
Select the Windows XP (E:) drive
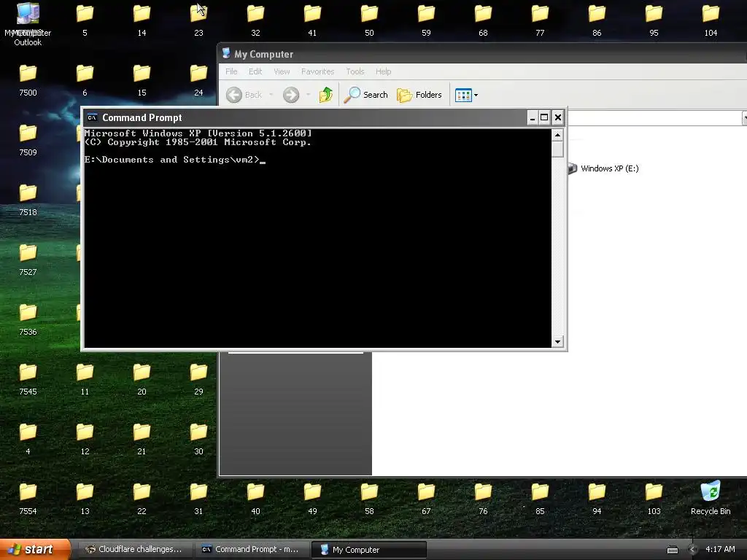coord(603,168)
